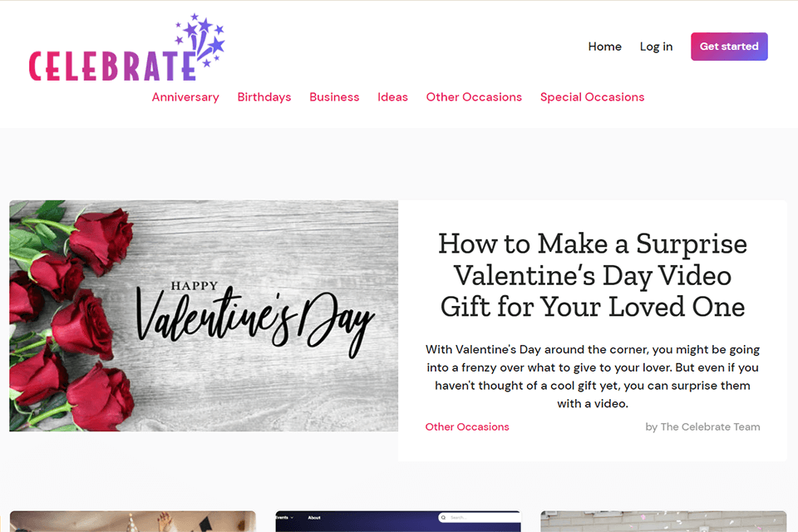Click the search magnifier icon in the blue thumbnail

(446, 518)
